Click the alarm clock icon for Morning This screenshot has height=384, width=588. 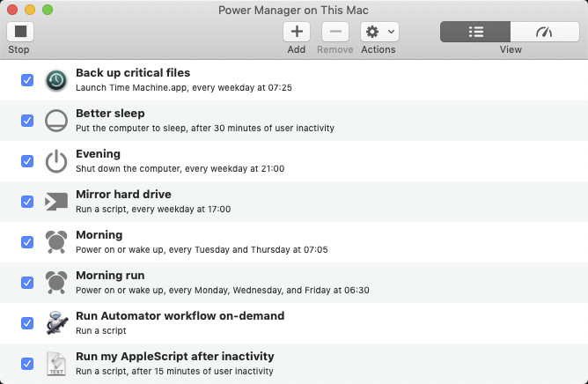(x=56, y=242)
